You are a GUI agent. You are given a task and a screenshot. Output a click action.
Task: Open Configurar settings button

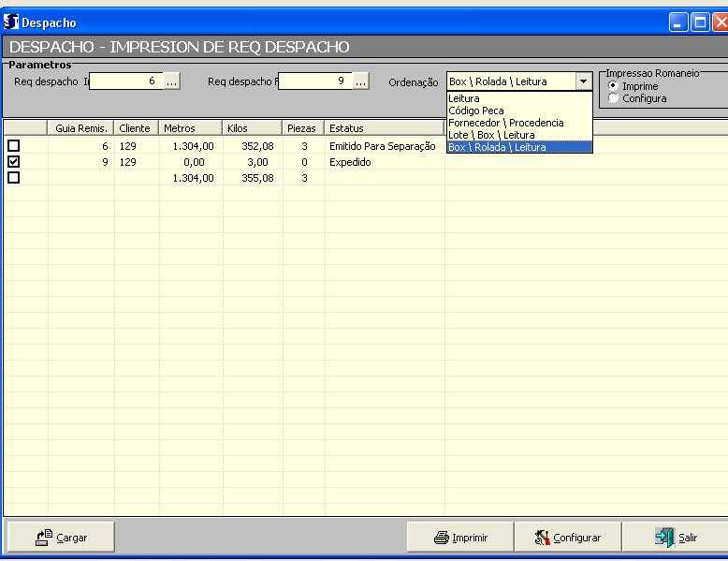coord(567,538)
